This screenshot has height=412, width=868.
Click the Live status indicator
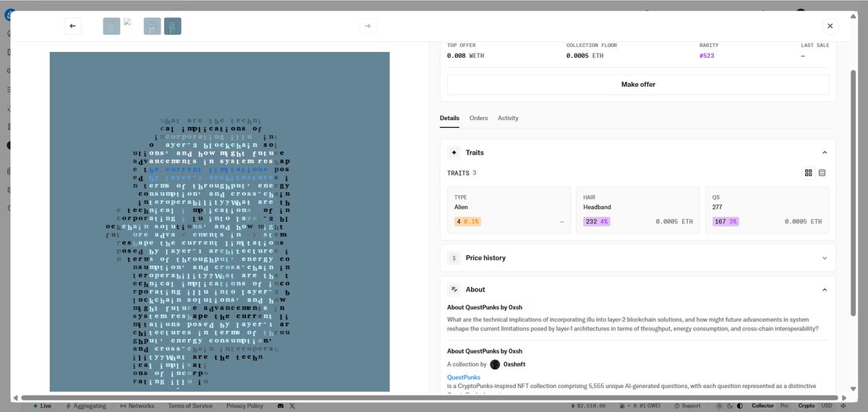click(41, 406)
